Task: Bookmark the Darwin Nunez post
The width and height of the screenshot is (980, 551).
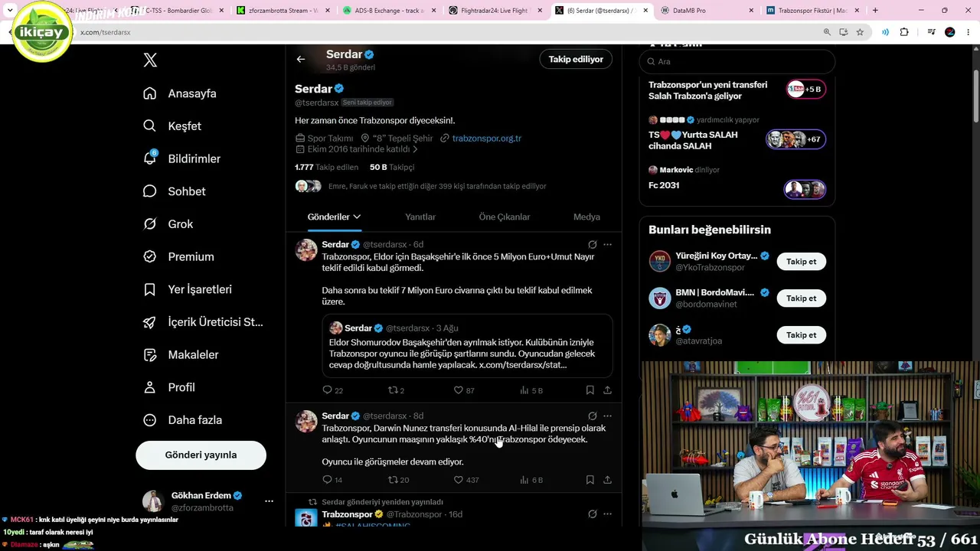Action: click(x=590, y=480)
